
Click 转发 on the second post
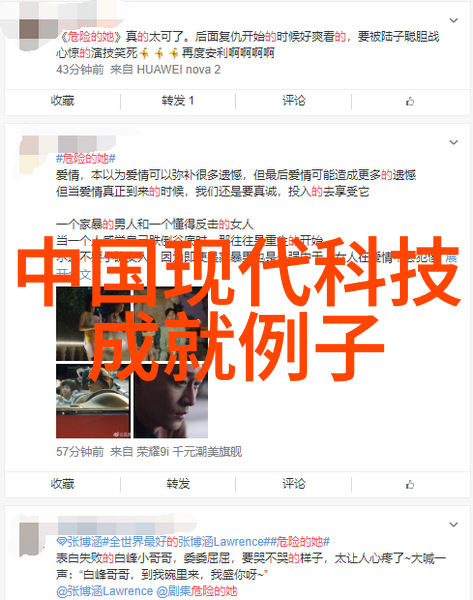178,484
